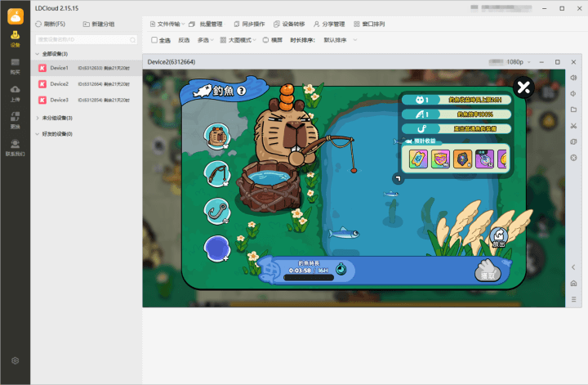This screenshot has height=385, width=588.
Task: Click the round reset icon below rotate
Action: [x=573, y=158]
